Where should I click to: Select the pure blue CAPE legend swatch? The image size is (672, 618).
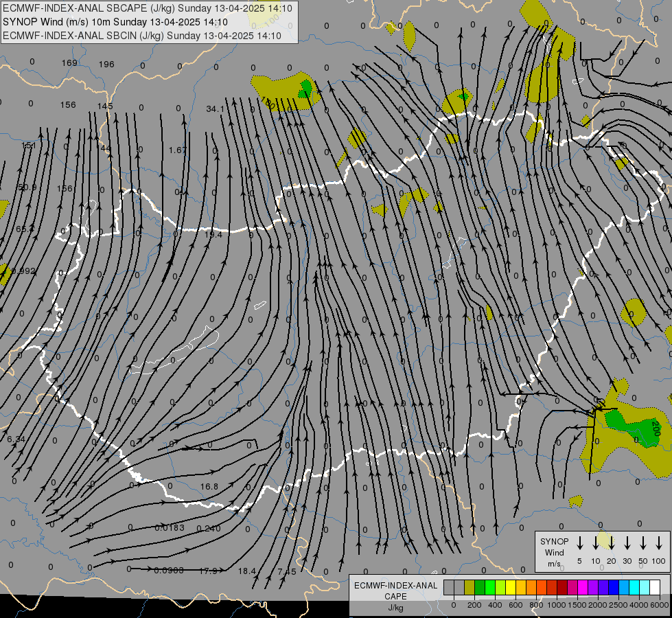[613, 588]
